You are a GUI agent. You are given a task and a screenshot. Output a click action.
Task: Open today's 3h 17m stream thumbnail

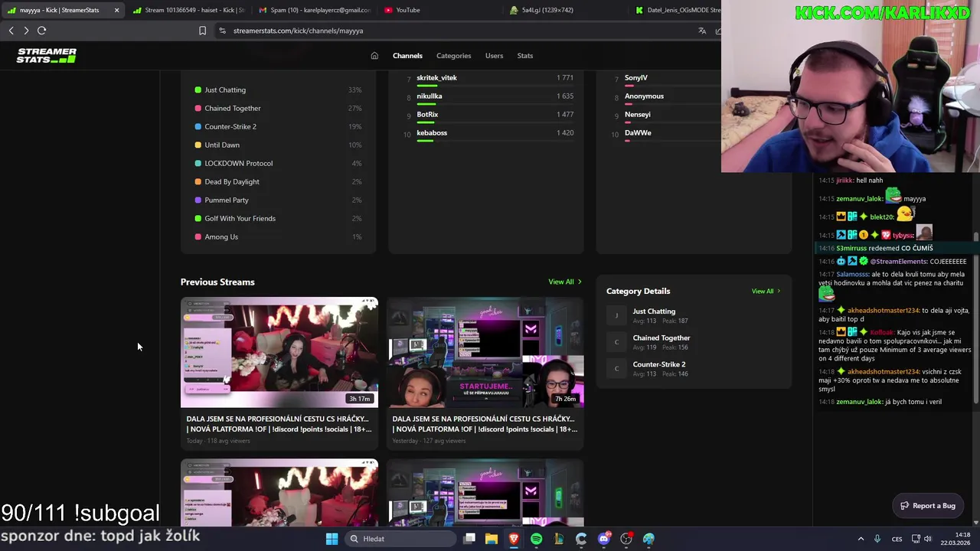tap(279, 353)
